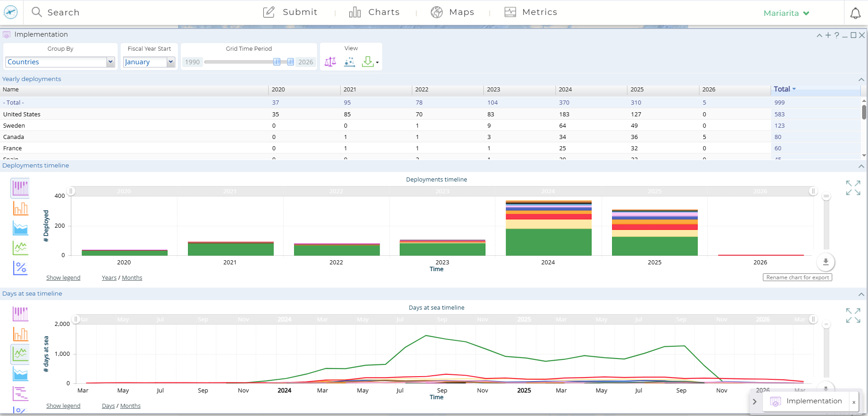Click the Grid Time Period slider handle
The height and width of the screenshot is (416, 868).
pos(277,62)
